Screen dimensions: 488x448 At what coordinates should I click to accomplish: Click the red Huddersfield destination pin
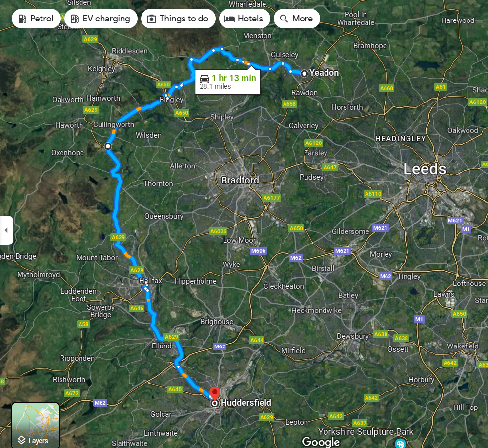(x=215, y=393)
